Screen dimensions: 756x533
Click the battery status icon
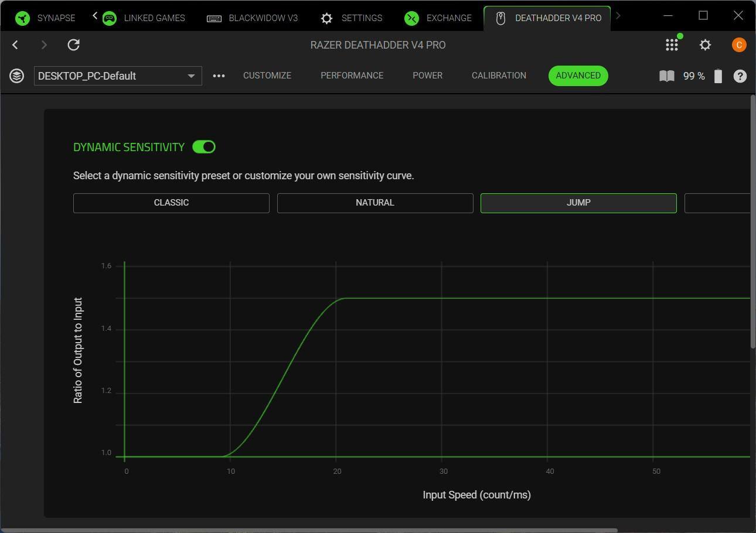[718, 76]
